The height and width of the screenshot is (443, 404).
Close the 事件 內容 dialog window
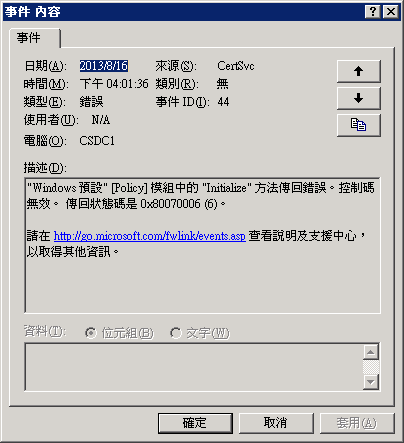[x=391, y=12]
